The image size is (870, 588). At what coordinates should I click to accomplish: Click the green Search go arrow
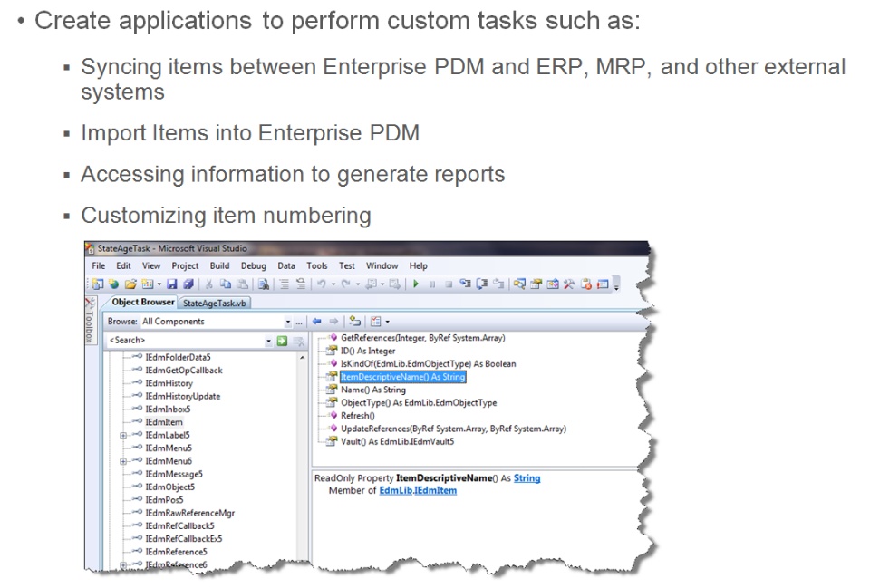click(x=283, y=341)
